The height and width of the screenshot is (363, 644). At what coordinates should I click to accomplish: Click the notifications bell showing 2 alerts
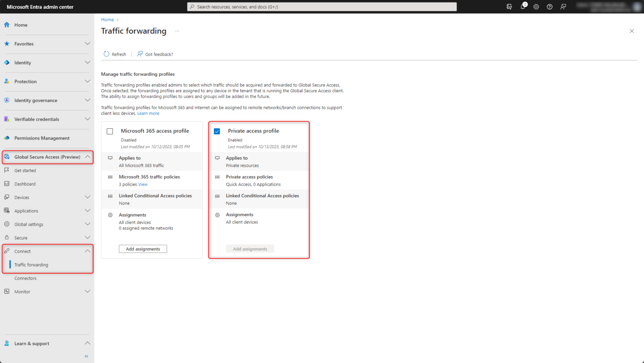coord(522,7)
